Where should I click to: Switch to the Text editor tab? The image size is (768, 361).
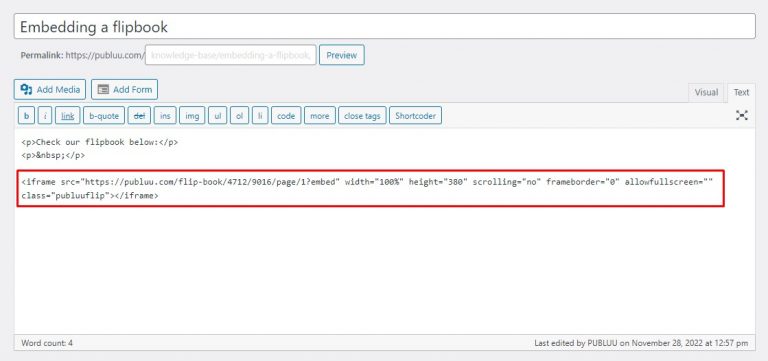click(741, 93)
